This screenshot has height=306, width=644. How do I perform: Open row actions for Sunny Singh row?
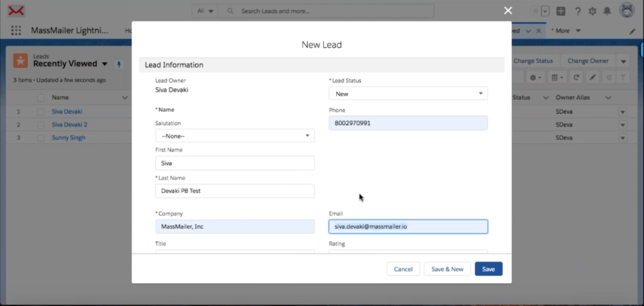pyautogui.click(x=623, y=138)
